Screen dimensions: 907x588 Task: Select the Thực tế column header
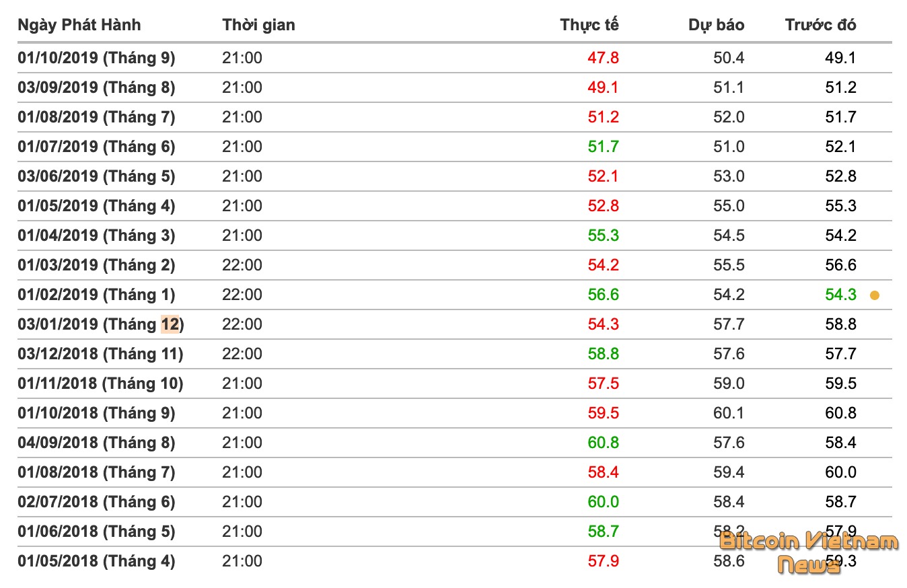pyautogui.click(x=589, y=25)
